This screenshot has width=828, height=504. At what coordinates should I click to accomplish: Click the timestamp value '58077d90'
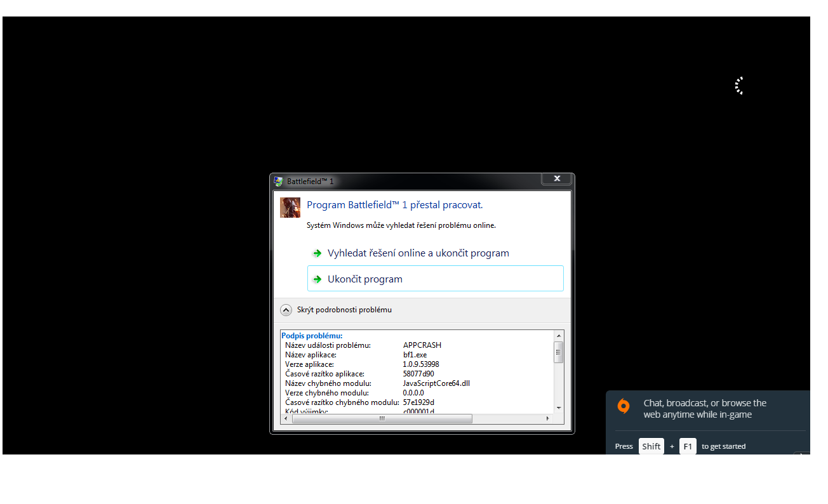click(x=418, y=374)
